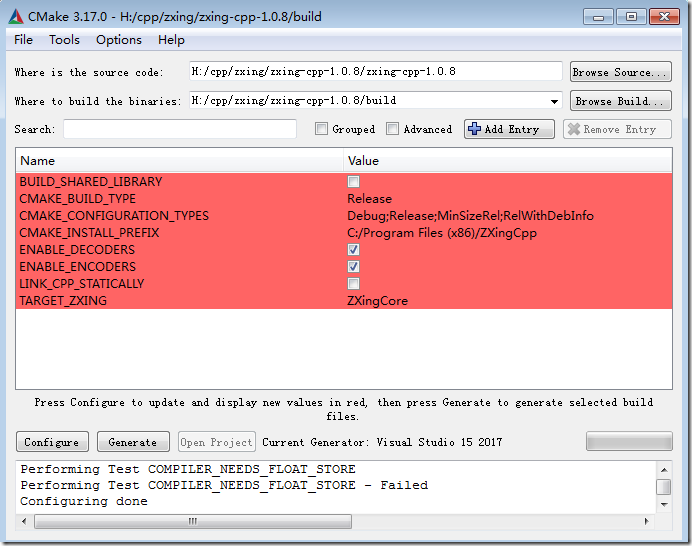Click the 'C:/Program Files (x86)/ZXingCpp' value
The height and width of the screenshot is (546, 692).
click(442, 233)
